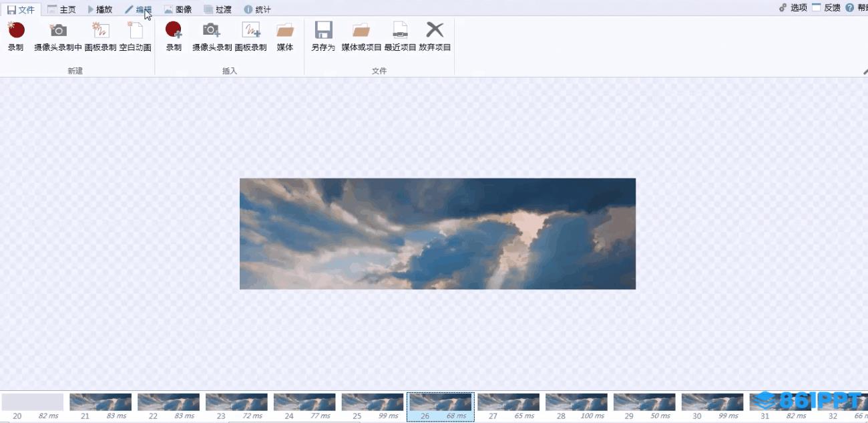The image size is (868, 423).
Task: Click 录制 in the 插入 group
Action: 174,36
